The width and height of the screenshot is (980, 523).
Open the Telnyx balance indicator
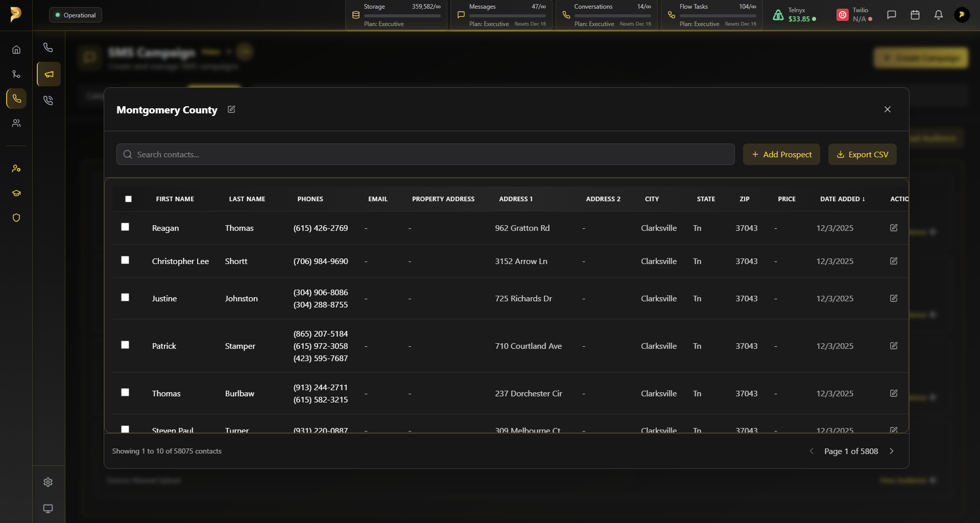pyautogui.click(x=795, y=15)
